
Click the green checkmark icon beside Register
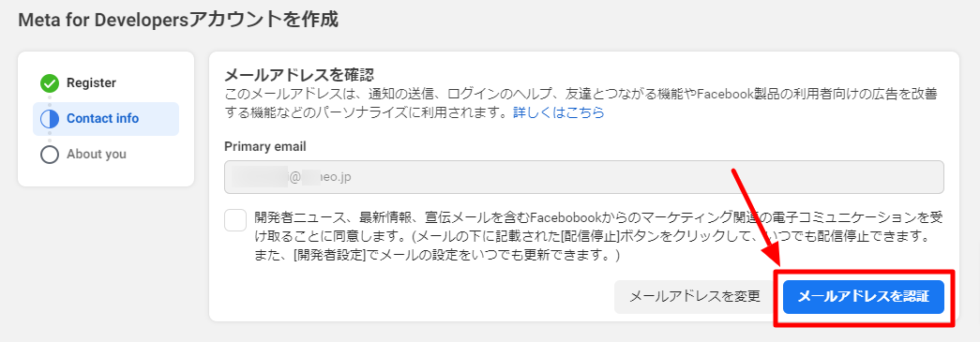(50, 83)
